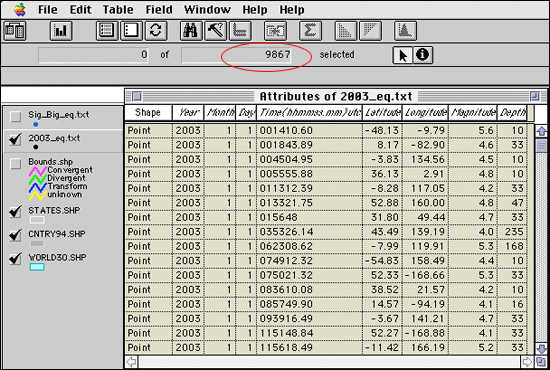The width and height of the screenshot is (550, 370).
Task: Open the Apple system menu
Action: click(20, 9)
